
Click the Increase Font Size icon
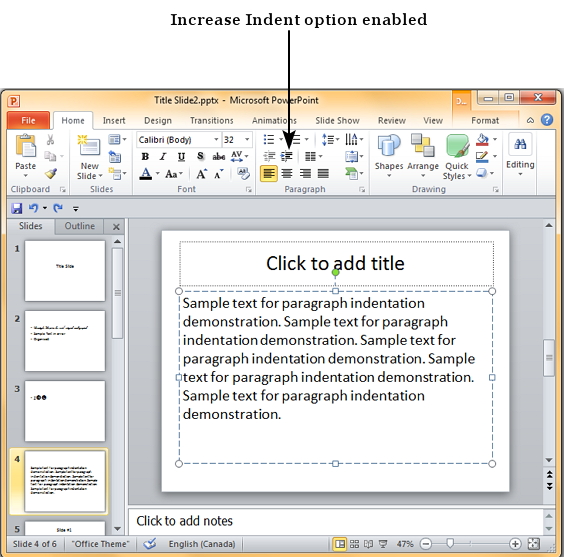(201, 174)
